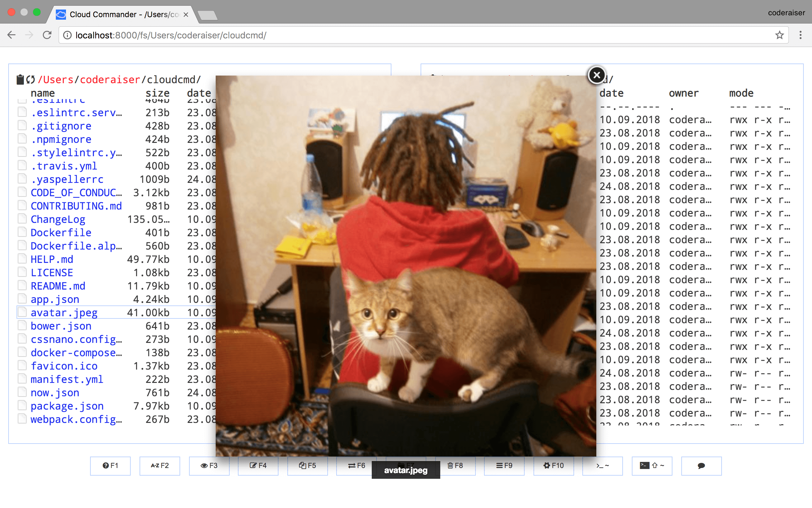Image resolution: width=812 pixels, height=508 pixels.
Task: Click the F1 help button
Action: 110,466
